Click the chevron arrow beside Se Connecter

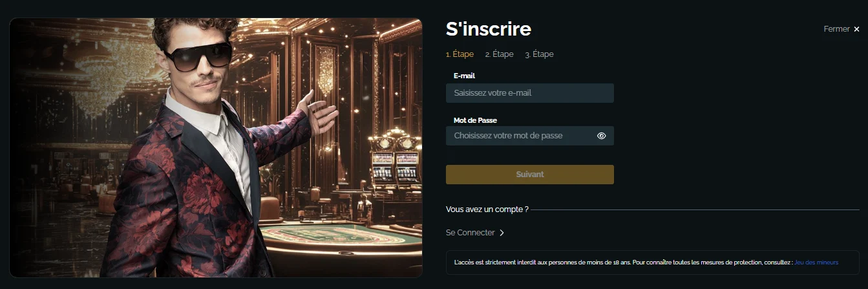(502, 233)
